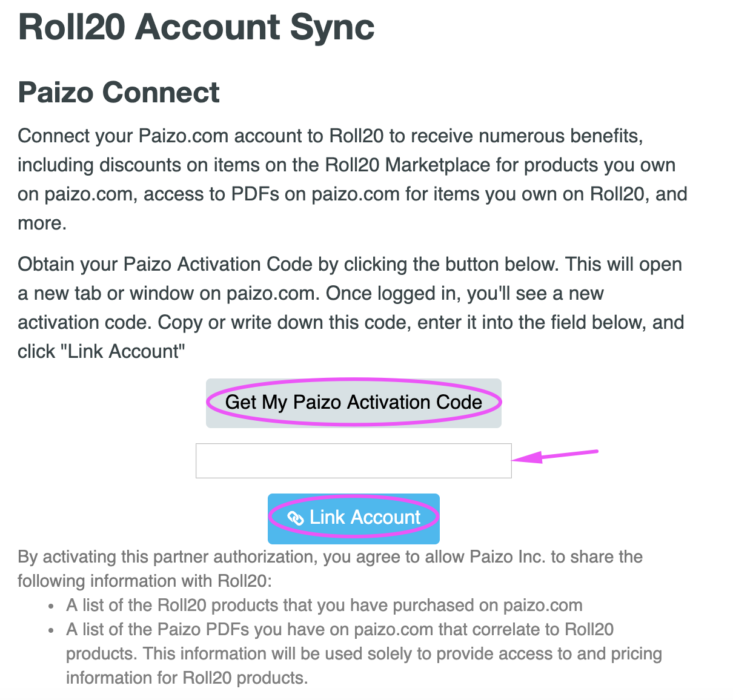
Task: Select the Paizo Connect subheading
Action: tap(119, 93)
